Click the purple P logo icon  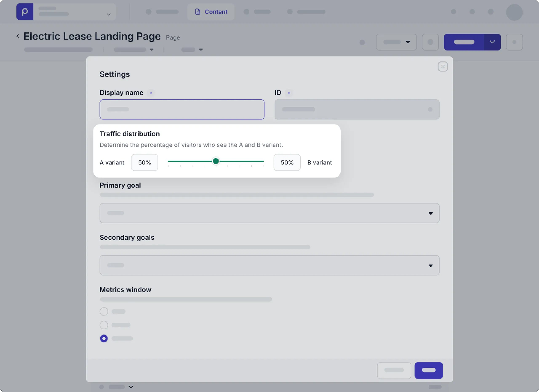[x=25, y=12]
